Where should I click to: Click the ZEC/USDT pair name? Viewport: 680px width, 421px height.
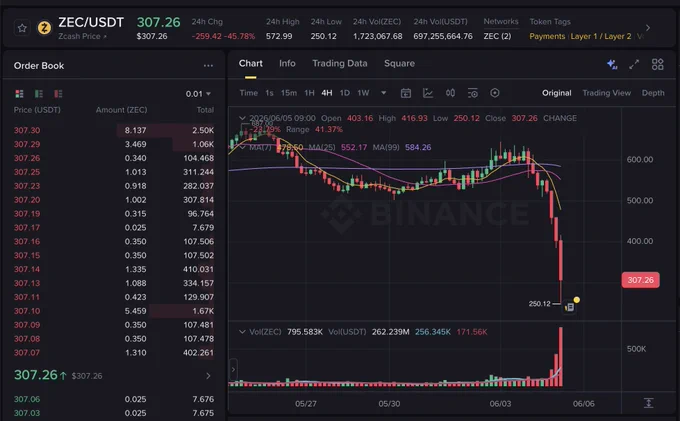click(91, 22)
